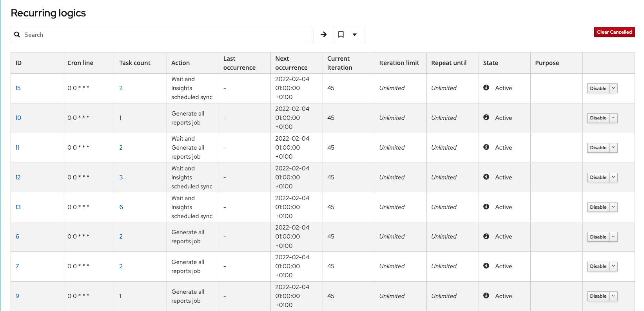Open the bookmarks dropdown caret
644x311 pixels.
355,34
